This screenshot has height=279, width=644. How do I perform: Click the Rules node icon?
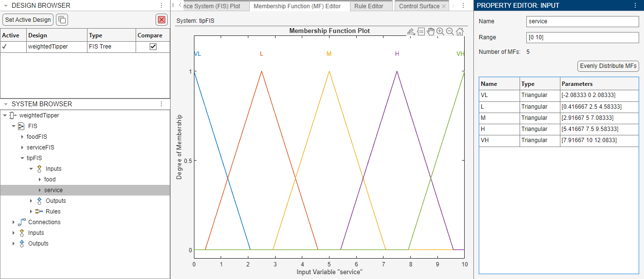click(x=39, y=212)
